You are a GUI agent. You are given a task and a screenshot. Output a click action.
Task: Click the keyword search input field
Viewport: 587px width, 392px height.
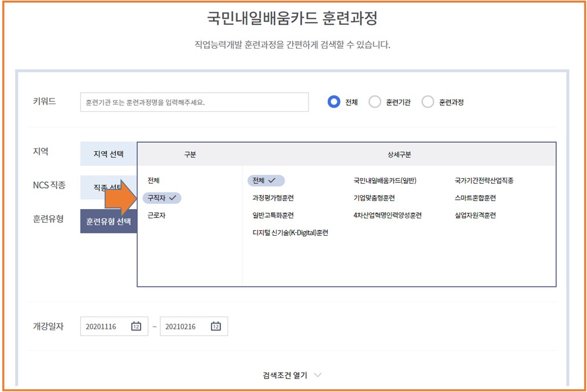tap(195, 102)
